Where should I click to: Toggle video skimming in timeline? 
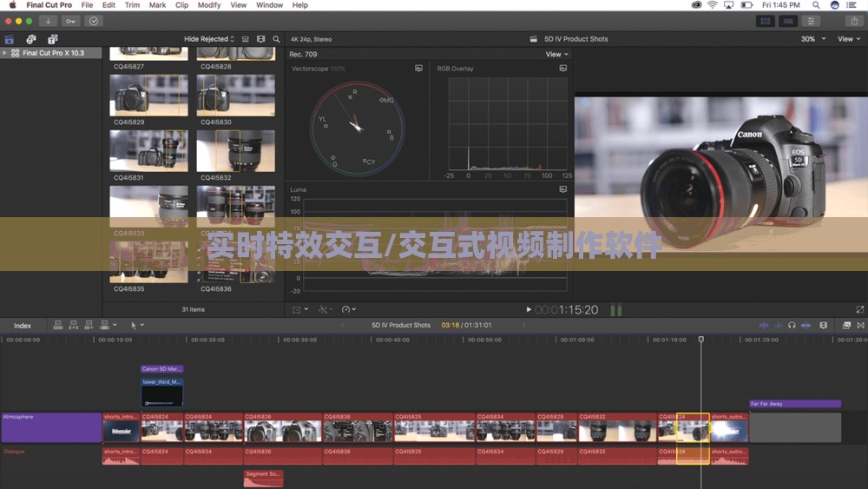[x=764, y=325]
